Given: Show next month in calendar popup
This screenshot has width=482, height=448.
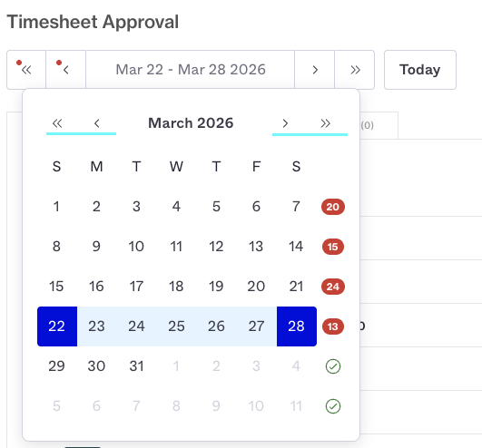Looking at the screenshot, I should 285,123.
